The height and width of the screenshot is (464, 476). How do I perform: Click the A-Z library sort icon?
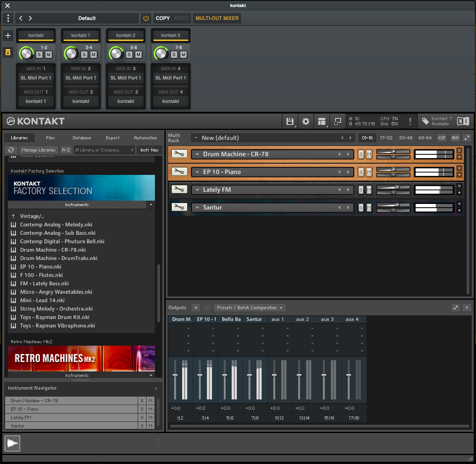pos(66,150)
